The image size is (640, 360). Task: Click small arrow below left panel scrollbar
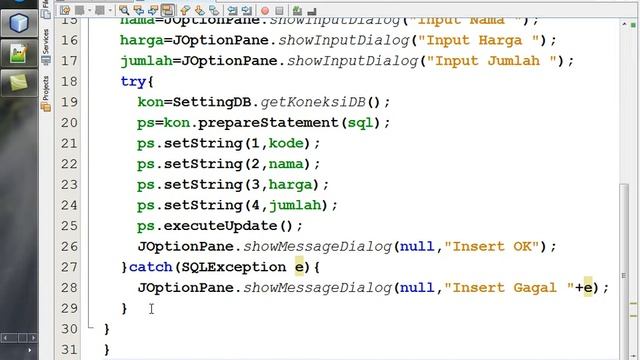pyautogui.click(x=29, y=350)
